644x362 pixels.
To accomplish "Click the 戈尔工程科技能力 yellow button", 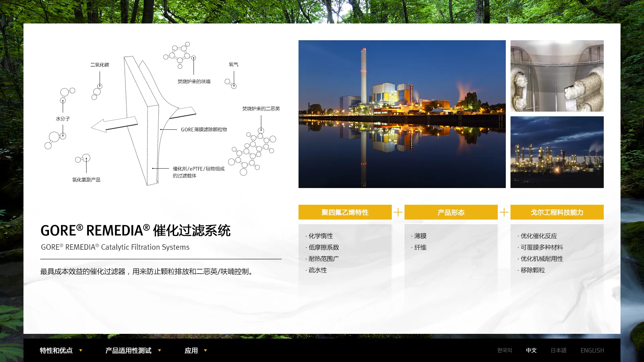I will pyautogui.click(x=557, y=212).
